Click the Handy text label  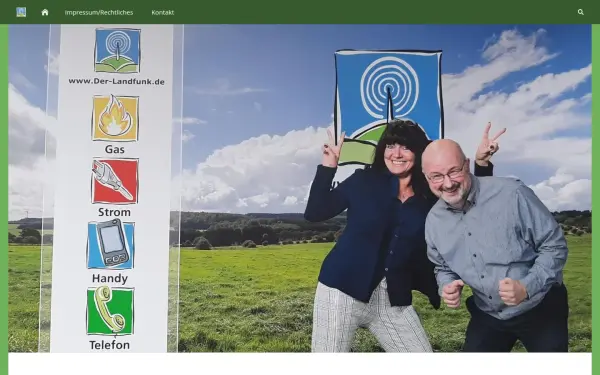click(110, 278)
